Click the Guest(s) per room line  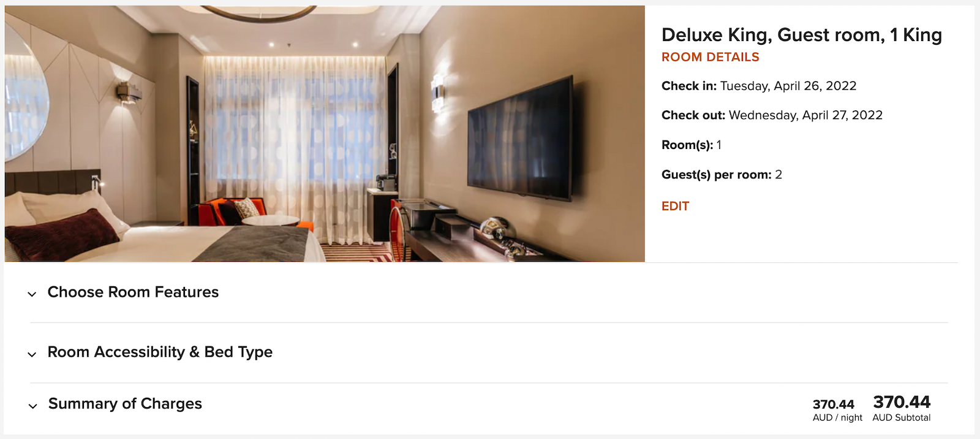click(x=722, y=175)
